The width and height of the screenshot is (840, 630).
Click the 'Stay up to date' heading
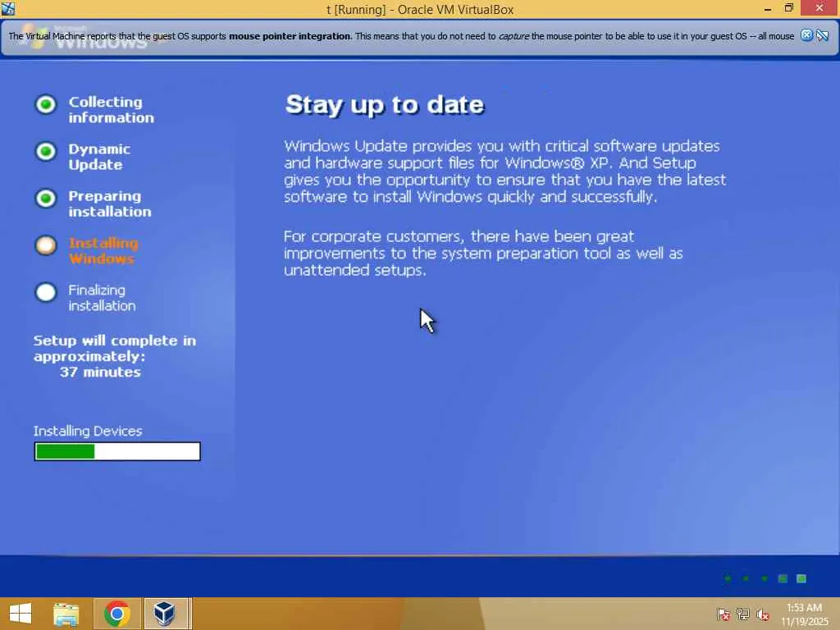pyautogui.click(x=385, y=104)
